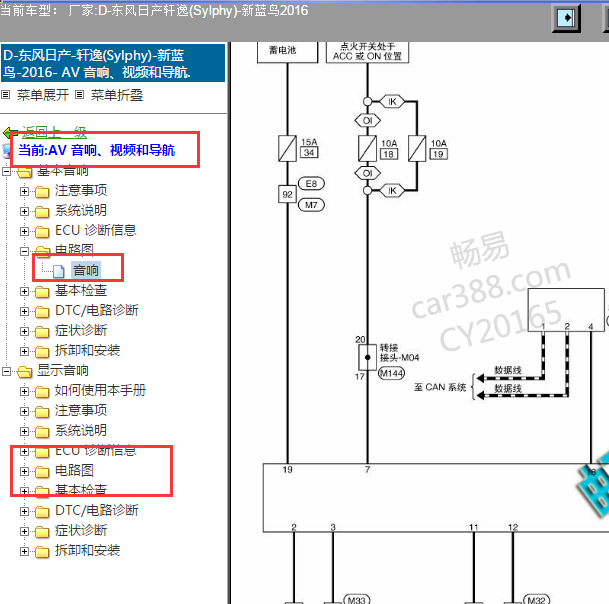Select 如何使用本手册 tree item
This screenshot has height=604, width=609.
[100, 390]
